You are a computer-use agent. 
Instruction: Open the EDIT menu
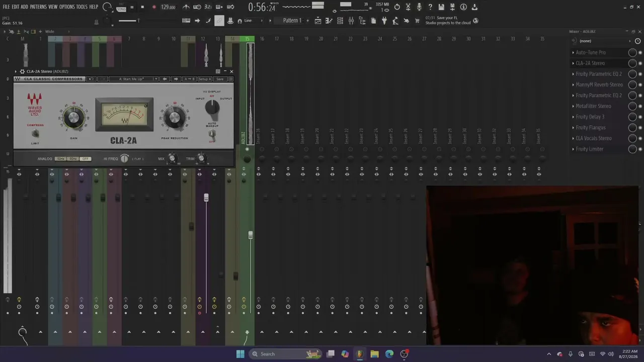(16, 7)
